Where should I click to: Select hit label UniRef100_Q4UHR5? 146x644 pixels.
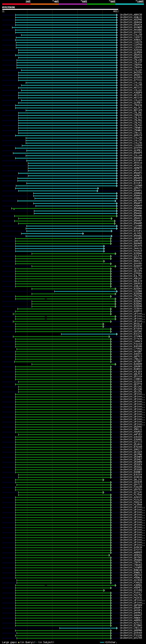[x=131, y=239]
